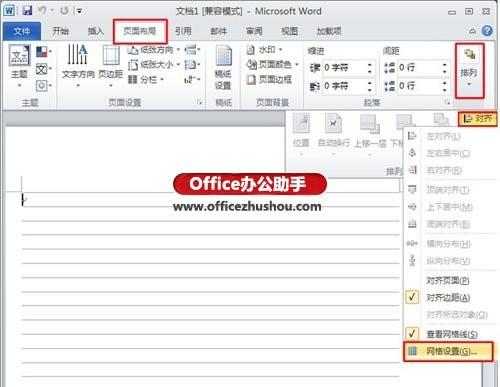The image size is (500, 387).
Task: Increase the left indent spinner
Action: click(370, 65)
